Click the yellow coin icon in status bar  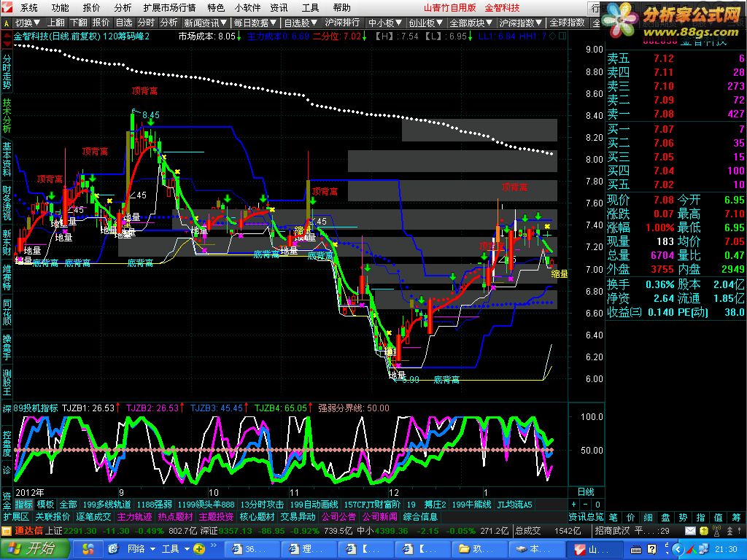(703, 531)
